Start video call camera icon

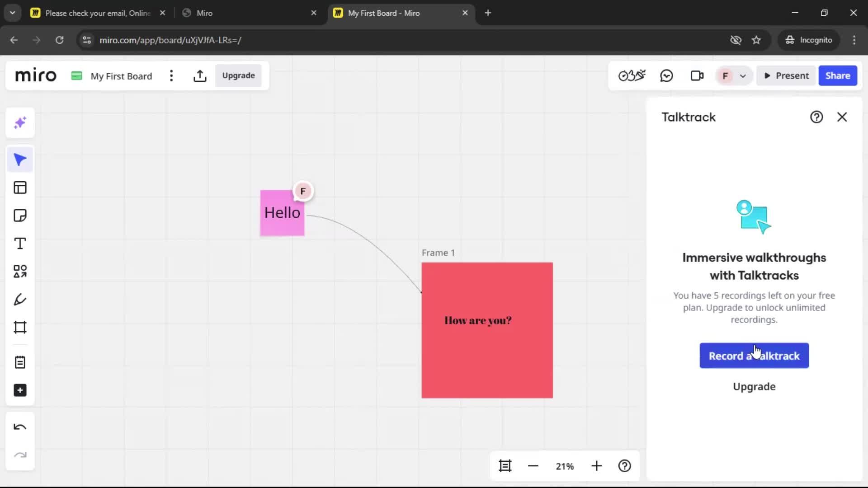[x=697, y=75]
